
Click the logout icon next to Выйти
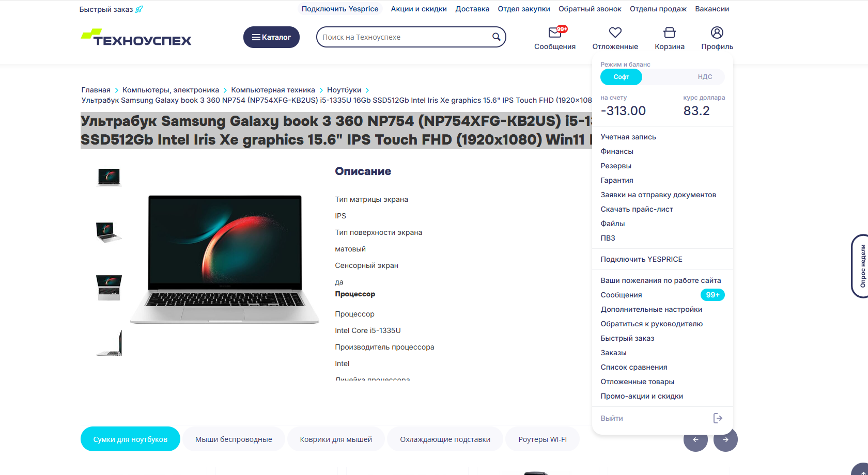[718, 418]
